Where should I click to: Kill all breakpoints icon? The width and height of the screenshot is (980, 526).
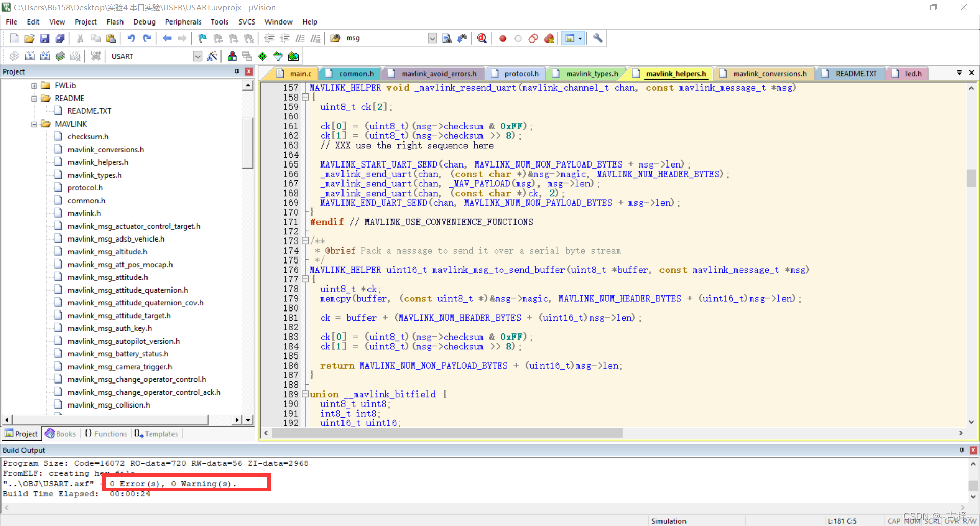coord(549,38)
